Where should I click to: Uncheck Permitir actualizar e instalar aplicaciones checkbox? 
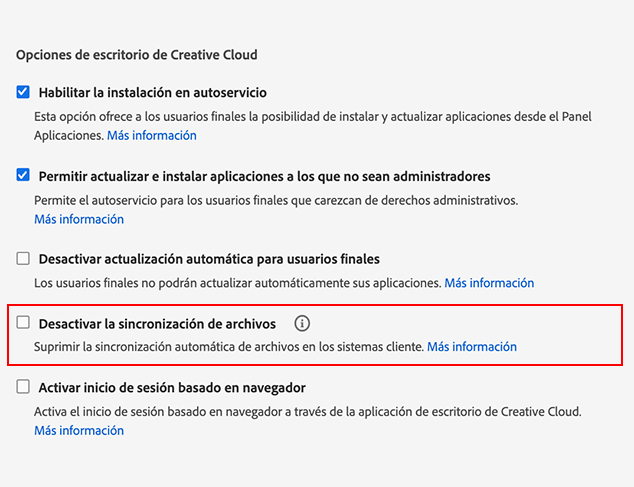tap(24, 175)
